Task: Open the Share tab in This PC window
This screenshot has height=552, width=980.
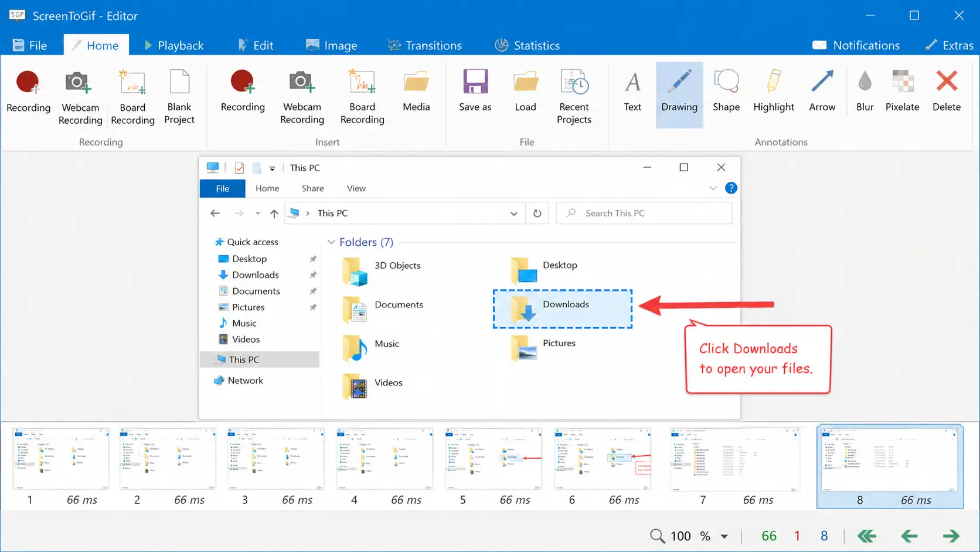Action: (x=312, y=188)
